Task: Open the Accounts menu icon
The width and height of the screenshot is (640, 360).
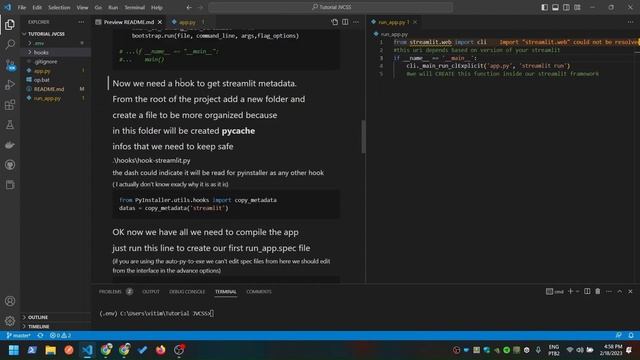Action: click(x=10, y=301)
